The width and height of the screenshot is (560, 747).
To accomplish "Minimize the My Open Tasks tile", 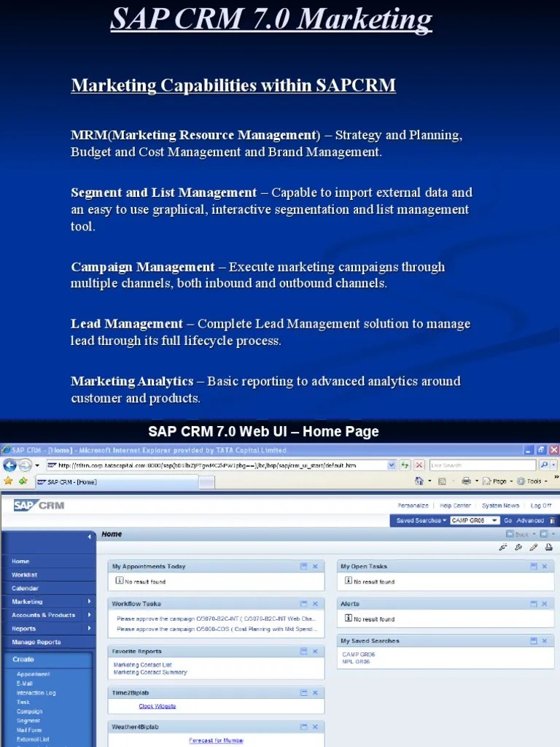I will (533, 566).
